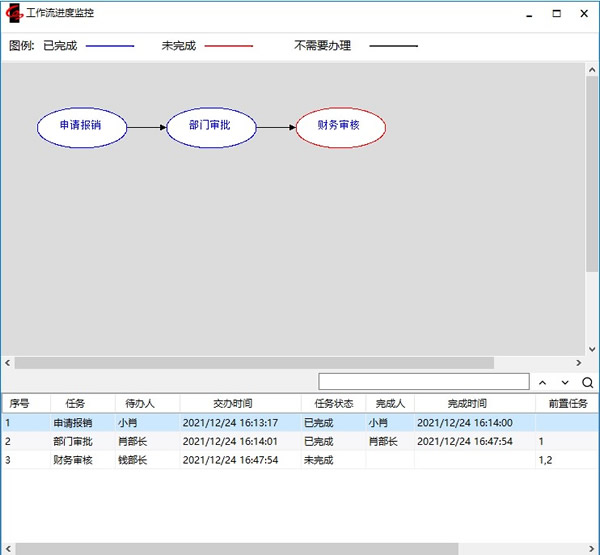
Task: Select the 申请报销 workflow node
Action: 82,127
